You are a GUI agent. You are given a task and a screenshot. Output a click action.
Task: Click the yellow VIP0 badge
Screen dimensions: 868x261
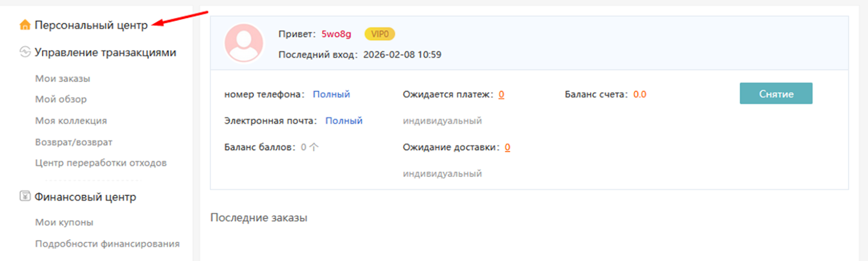(x=380, y=34)
